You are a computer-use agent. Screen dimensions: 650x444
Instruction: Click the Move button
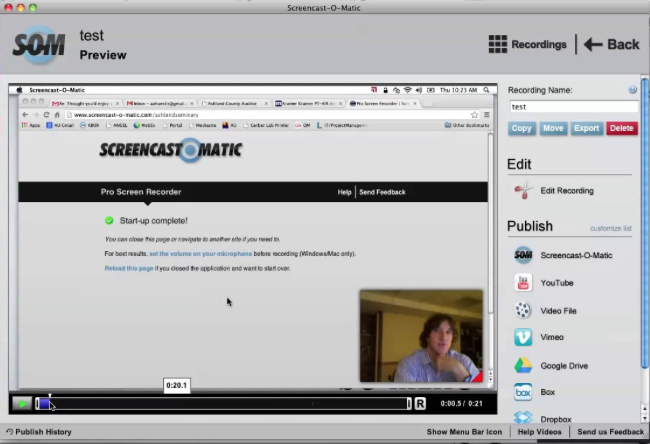coord(553,129)
